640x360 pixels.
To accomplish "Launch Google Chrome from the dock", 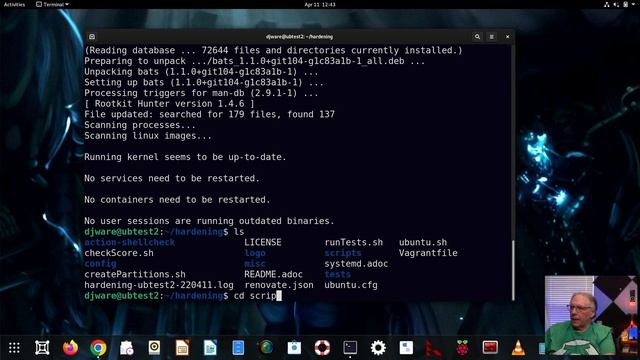I will coord(98,348).
